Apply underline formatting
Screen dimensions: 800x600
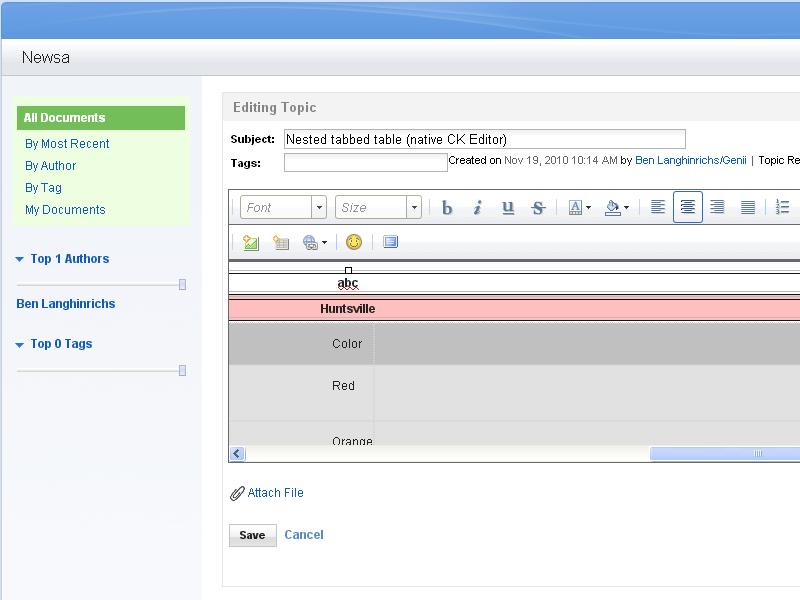point(508,208)
